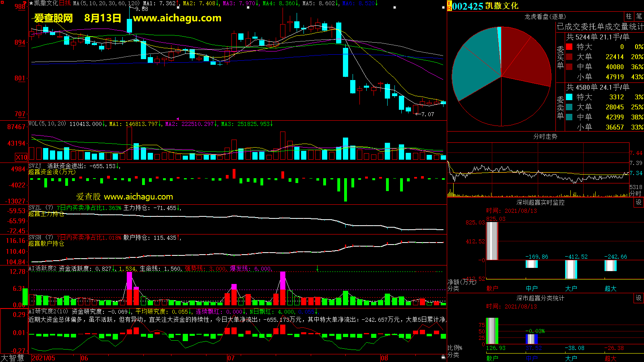
Task: Click the 002425 凯撒文化 stock title
Action: 485,6
